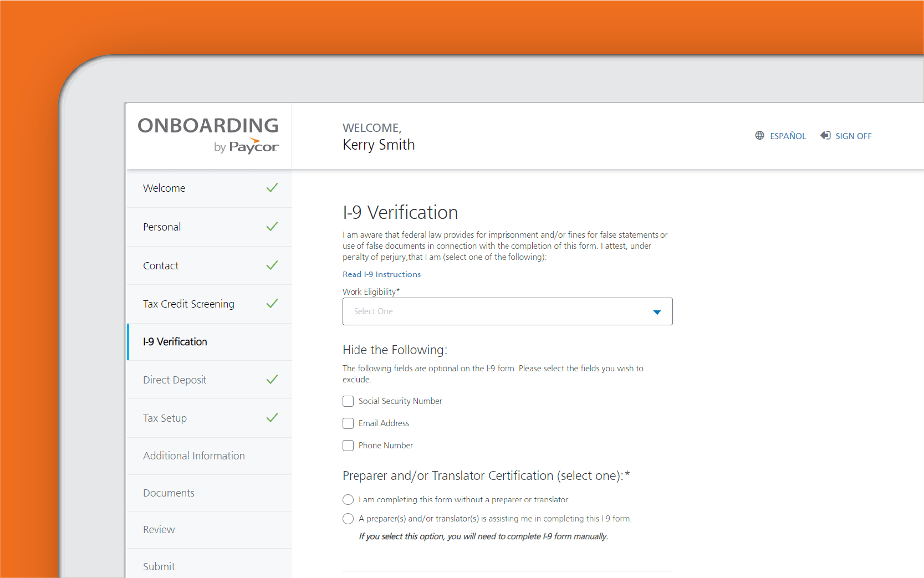This screenshot has height=578, width=924.
Task: Click the green checkmark beside Tax Setup
Action: click(x=272, y=418)
